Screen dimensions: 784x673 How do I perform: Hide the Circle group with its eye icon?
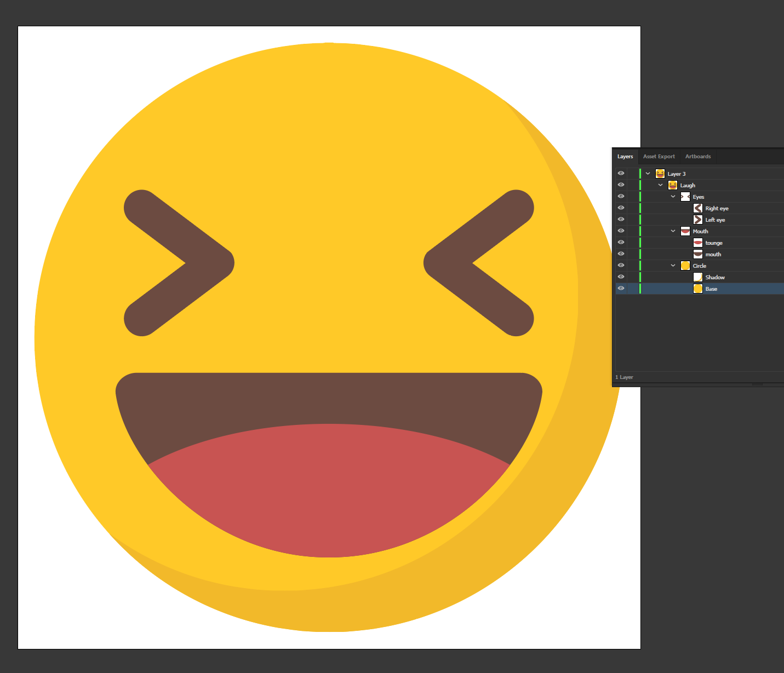tap(621, 265)
